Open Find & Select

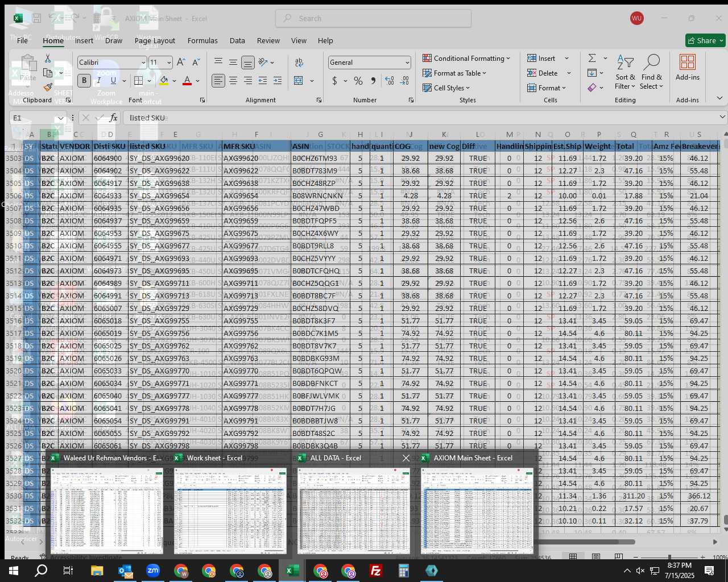[x=651, y=72]
